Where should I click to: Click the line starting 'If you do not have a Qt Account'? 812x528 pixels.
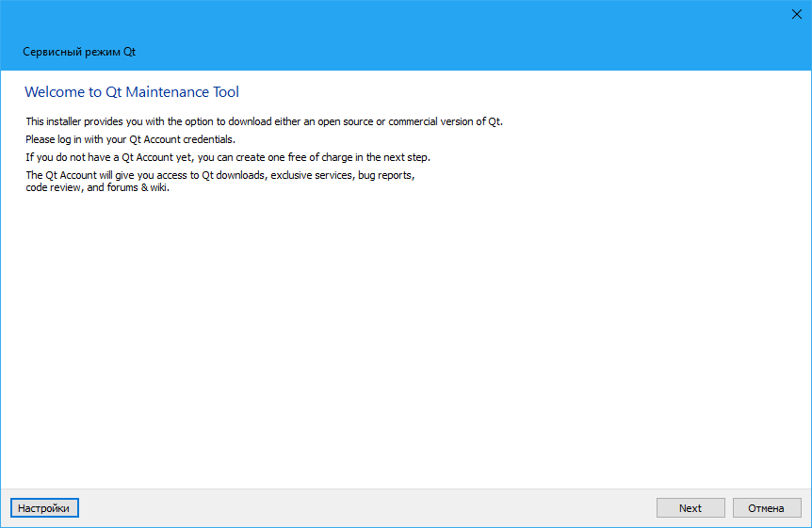point(228,157)
